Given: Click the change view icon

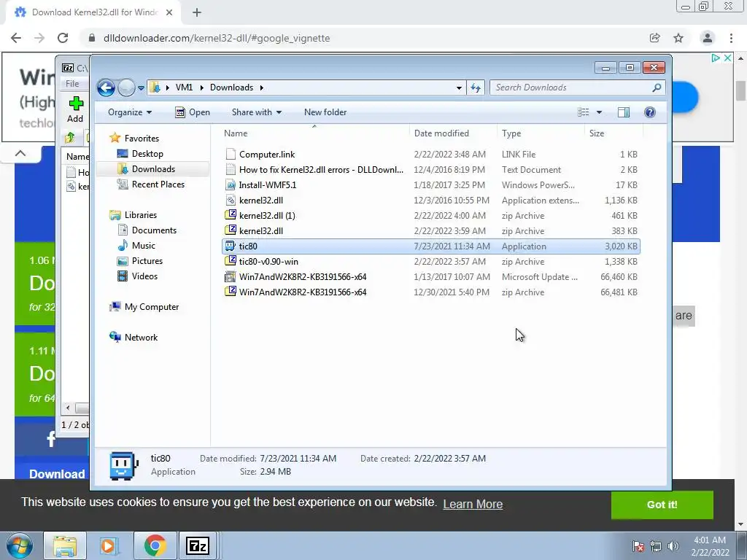Looking at the screenshot, I should coord(584,112).
